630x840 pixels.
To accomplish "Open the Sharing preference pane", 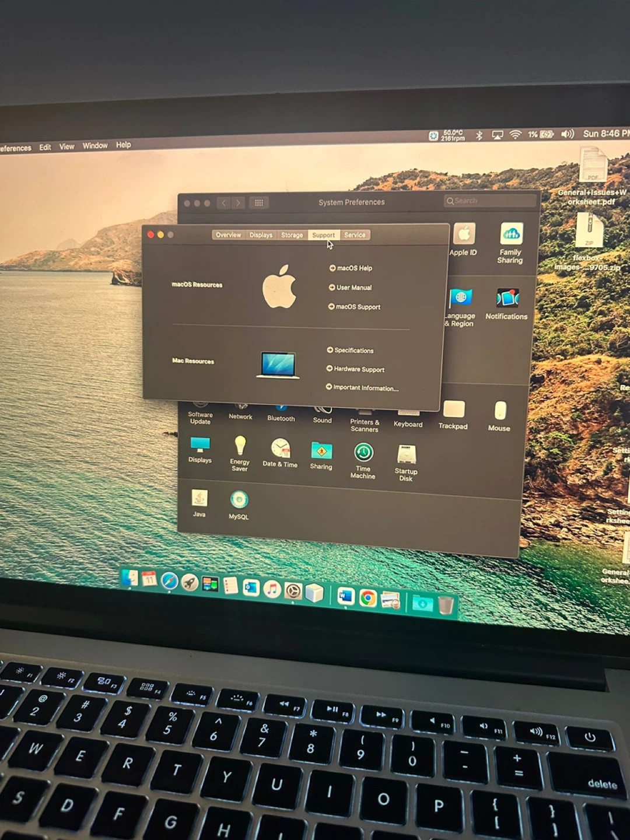I will click(x=321, y=451).
